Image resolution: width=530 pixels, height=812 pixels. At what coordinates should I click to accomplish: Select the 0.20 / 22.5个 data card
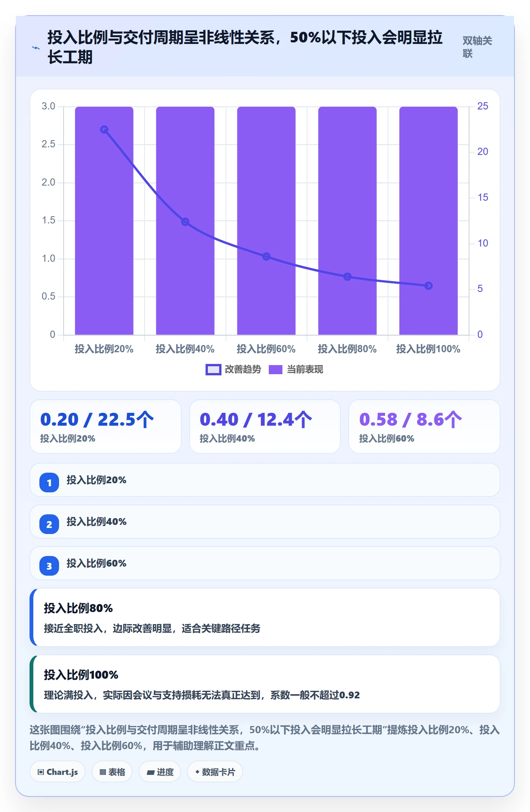pyautogui.click(x=106, y=426)
